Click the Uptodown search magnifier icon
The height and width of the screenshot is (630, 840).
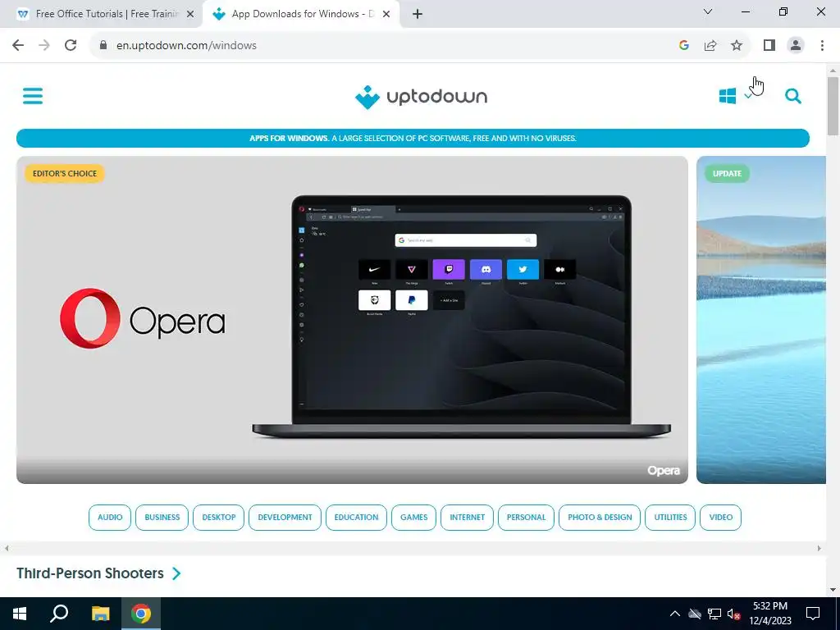pos(793,96)
